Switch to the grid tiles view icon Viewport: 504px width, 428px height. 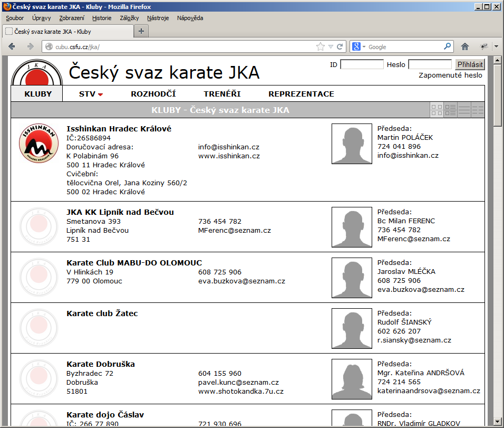(437, 110)
